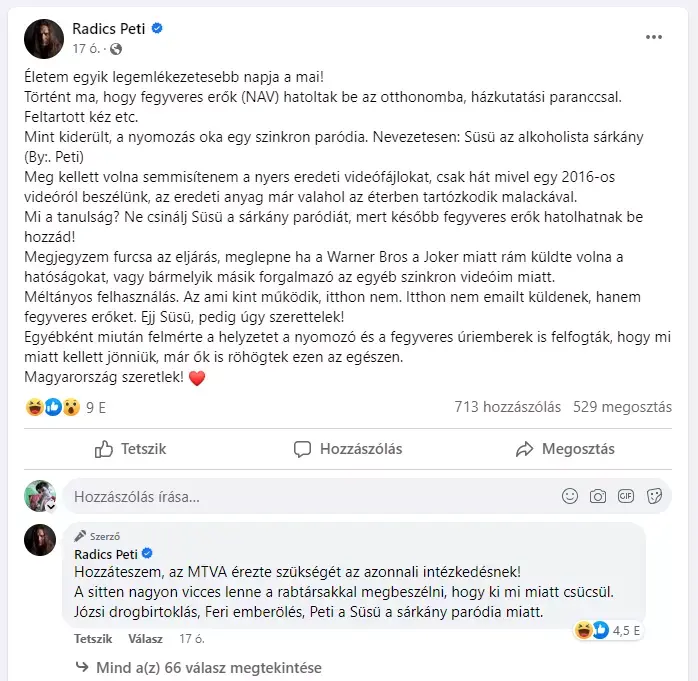Click the laughing reaction emoji under the post

tap(34, 407)
